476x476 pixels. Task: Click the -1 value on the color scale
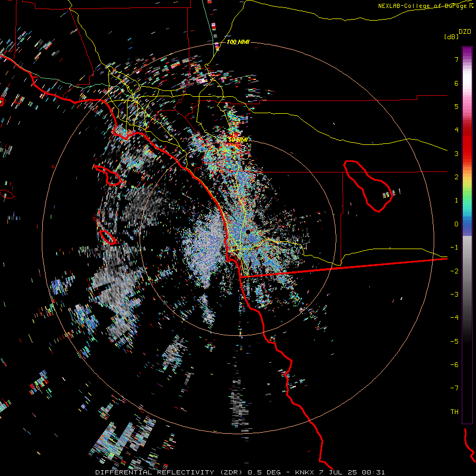pos(454,248)
